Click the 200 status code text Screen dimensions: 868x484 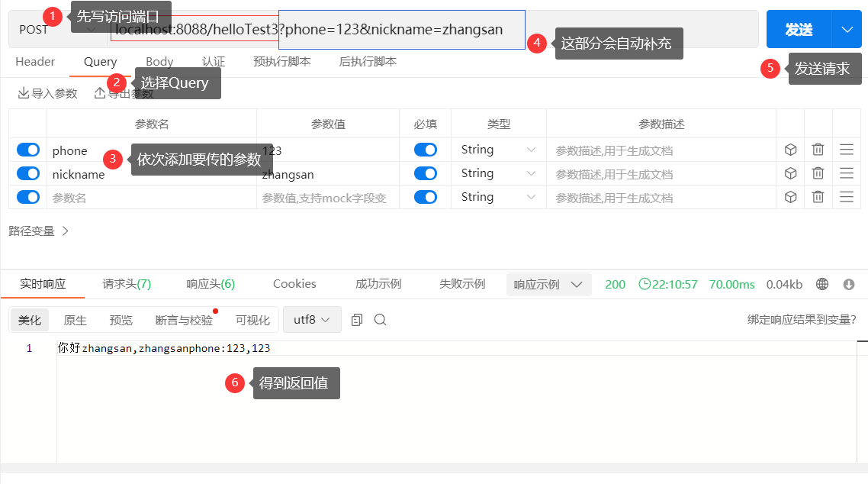pos(615,285)
